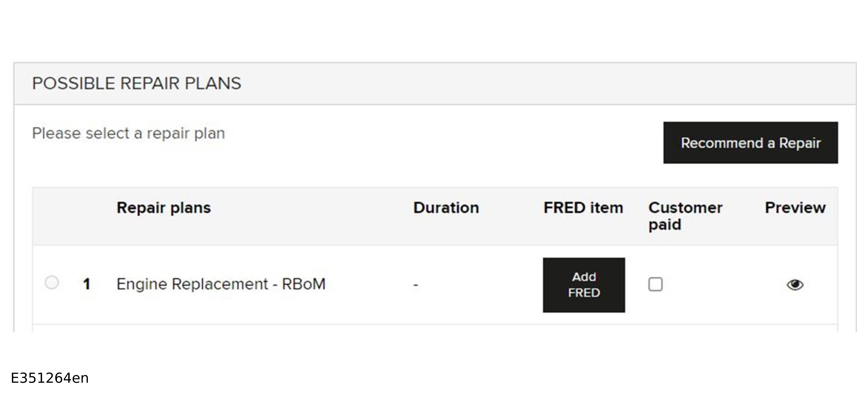Click the panel title bar right of the heading
Screen dimensions: 868x393
(539, 84)
